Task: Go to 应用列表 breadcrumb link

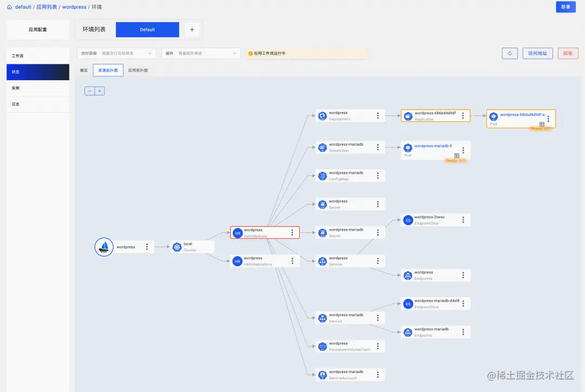Action: click(x=47, y=7)
